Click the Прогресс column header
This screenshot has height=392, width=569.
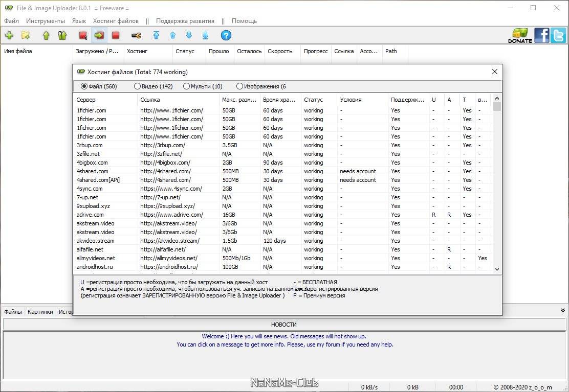[316, 51]
